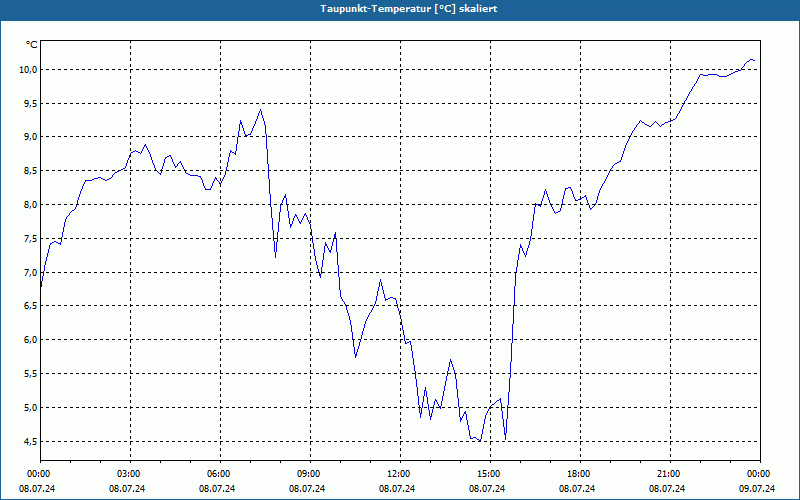800x500 pixels.
Task: Click the '9,0' y-axis value
Action: click(31, 137)
